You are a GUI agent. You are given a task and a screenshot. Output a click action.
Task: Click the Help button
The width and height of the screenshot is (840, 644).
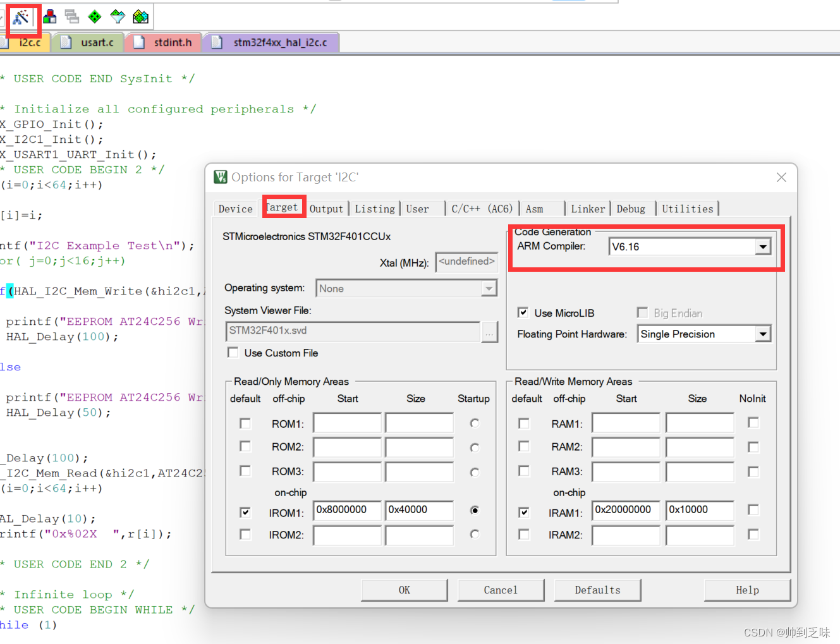[x=747, y=590]
